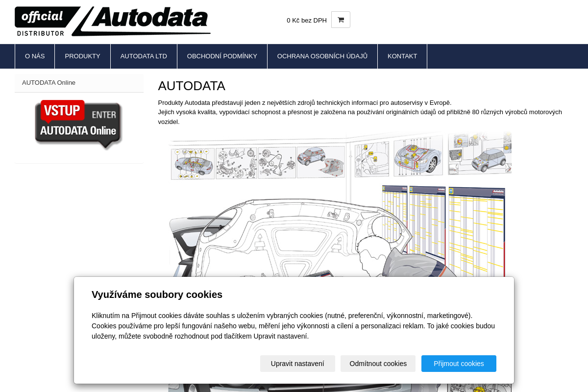The image size is (588, 392).
Task: Open the PRODUKTY menu item
Action: [82, 56]
